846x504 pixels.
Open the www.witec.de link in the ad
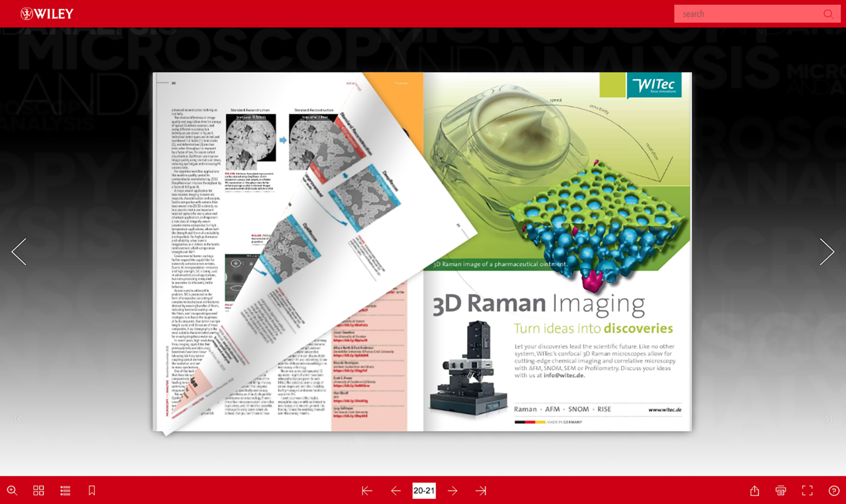click(664, 409)
